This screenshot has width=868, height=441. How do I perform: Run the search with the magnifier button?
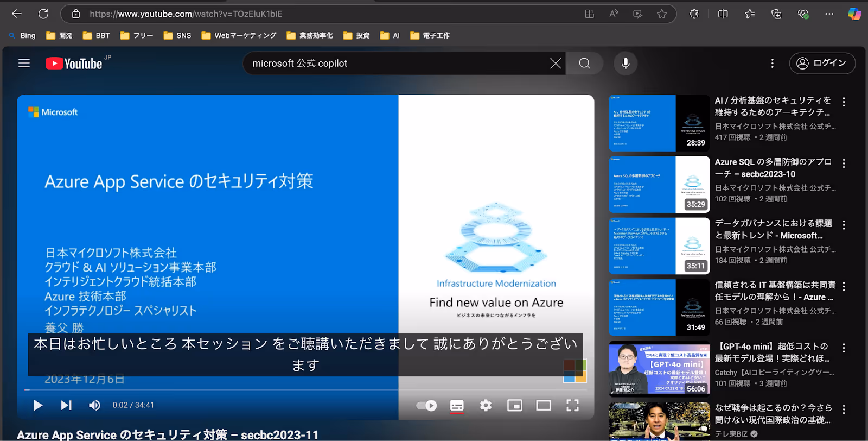coord(584,64)
